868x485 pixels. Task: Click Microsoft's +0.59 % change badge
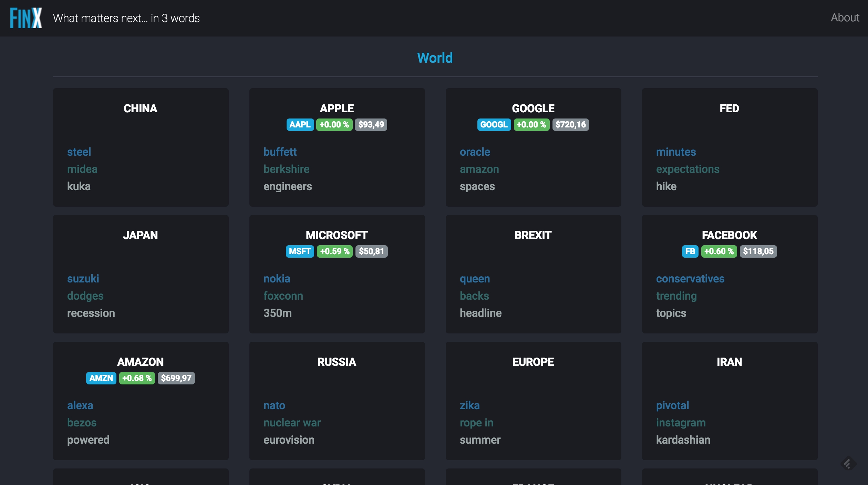click(335, 251)
